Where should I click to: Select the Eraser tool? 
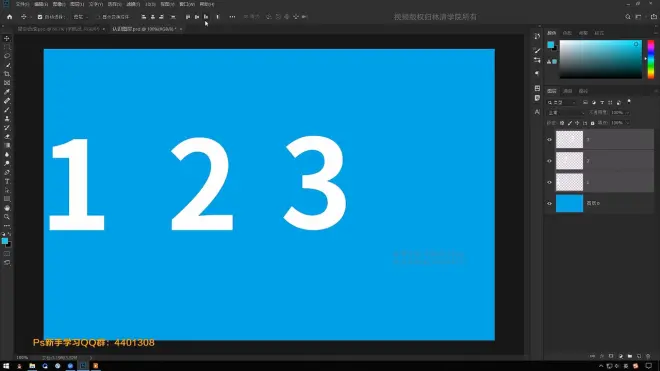click(x=7, y=137)
